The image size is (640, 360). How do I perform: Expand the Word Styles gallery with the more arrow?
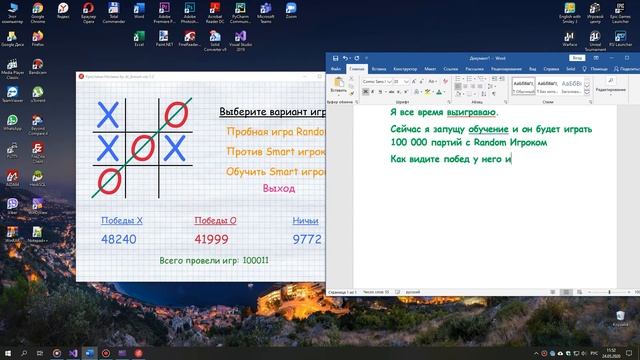point(587,92)
